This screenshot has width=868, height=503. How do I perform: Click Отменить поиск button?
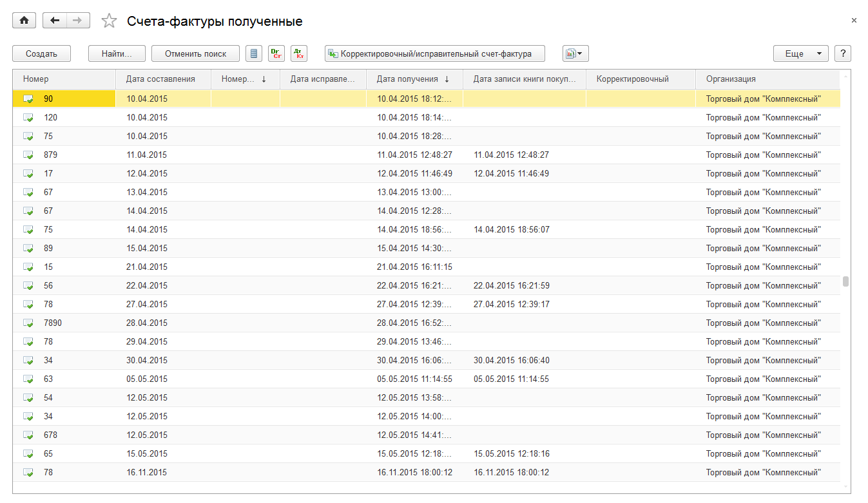[195, 53]
